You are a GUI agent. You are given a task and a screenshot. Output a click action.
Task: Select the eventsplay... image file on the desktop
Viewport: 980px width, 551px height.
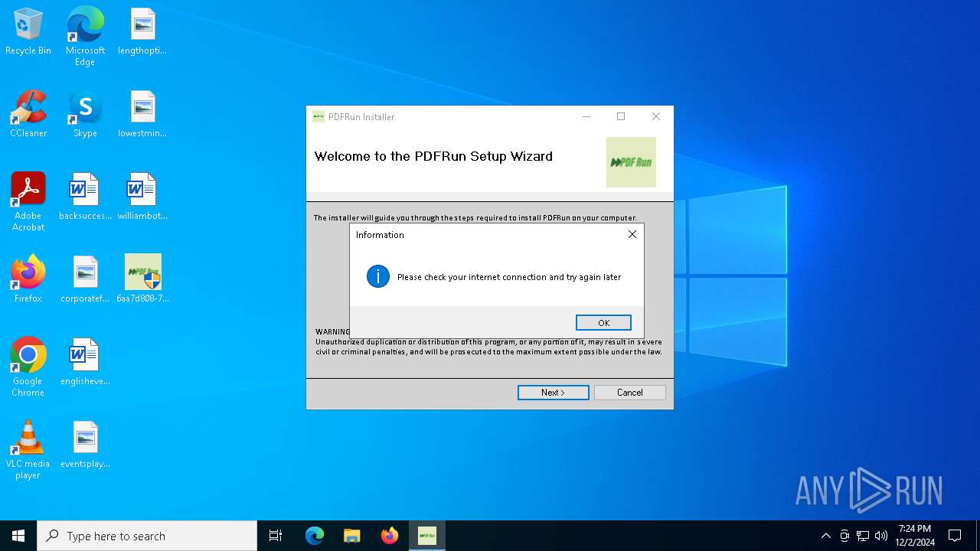[85, 445]
